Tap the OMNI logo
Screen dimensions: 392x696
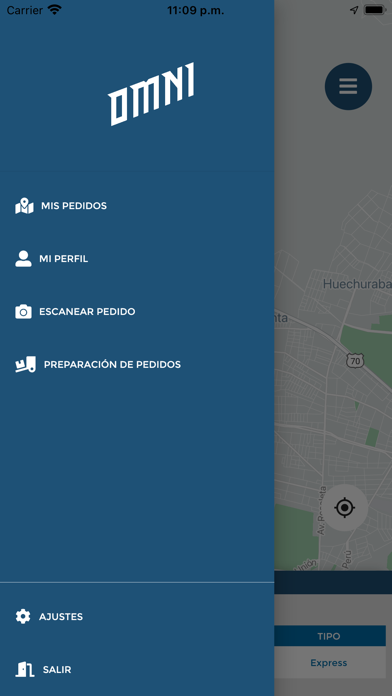point(151,94)
